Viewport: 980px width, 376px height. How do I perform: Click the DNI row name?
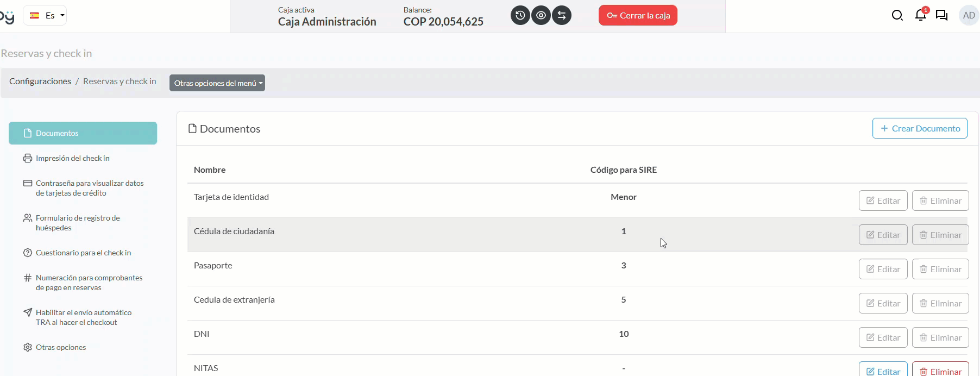pyautogui.click(x=202, y=334)
